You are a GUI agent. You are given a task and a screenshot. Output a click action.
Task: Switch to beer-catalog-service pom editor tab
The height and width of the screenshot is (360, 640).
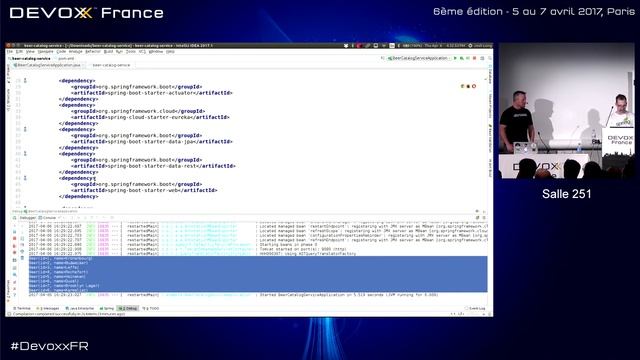pyautogui.click(x=110, y=65)
